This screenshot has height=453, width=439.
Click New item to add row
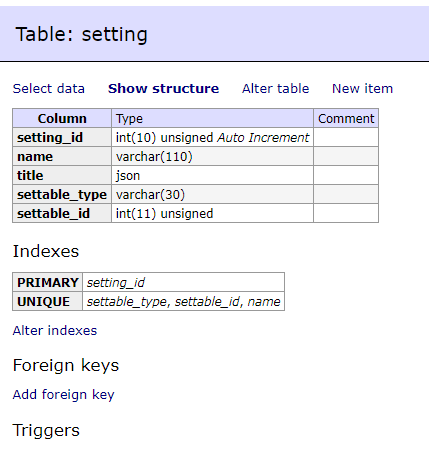click(362, 89)
